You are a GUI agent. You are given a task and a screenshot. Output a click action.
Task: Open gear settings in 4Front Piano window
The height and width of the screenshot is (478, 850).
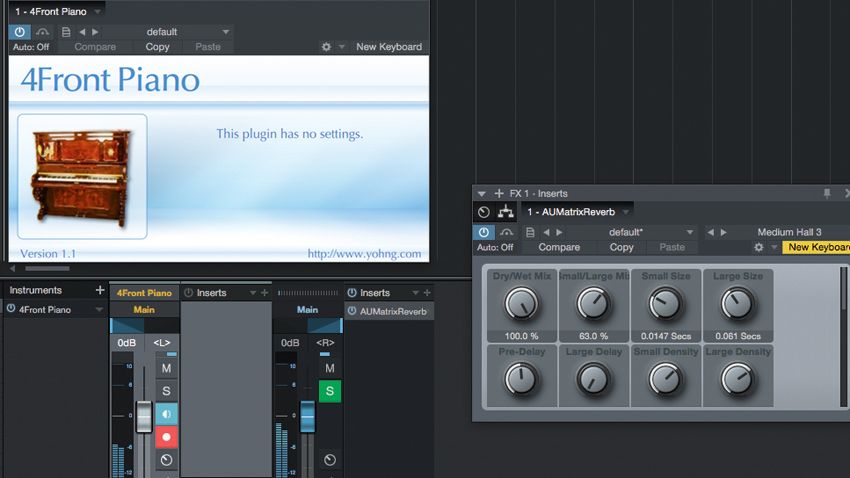point(326,47)
